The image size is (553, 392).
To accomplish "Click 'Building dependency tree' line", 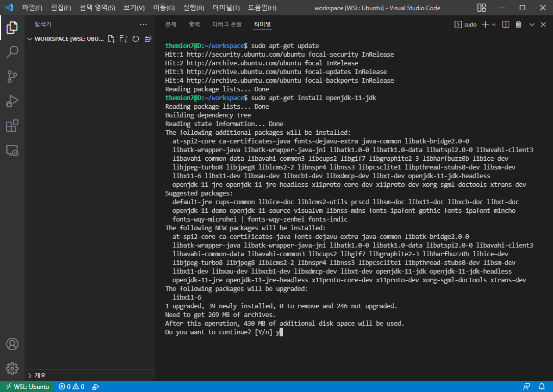I will pos(208,115).
